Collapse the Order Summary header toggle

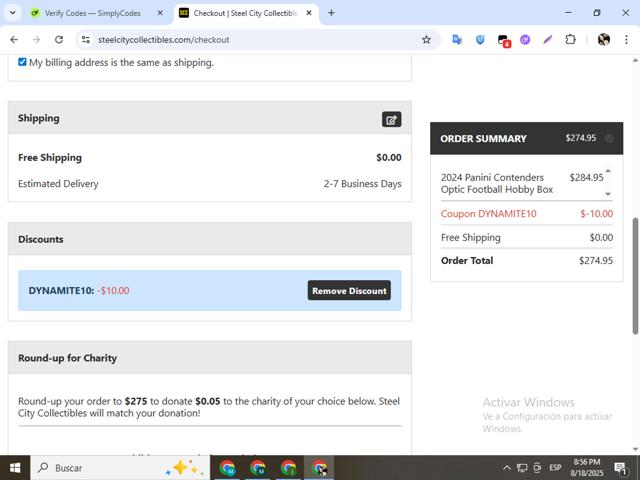609,138
